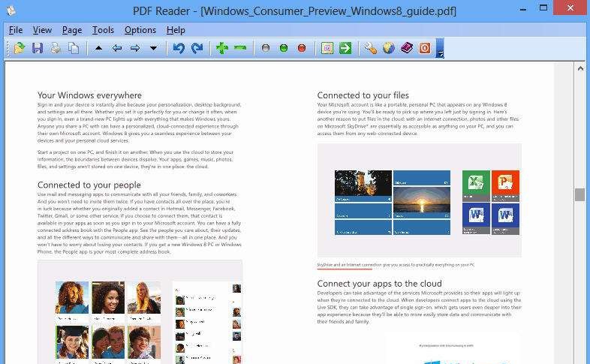Expand the toolbar overflow options arrow
Image resolution: width=590 pixels, height=364 pixels.
click(440, 48)
